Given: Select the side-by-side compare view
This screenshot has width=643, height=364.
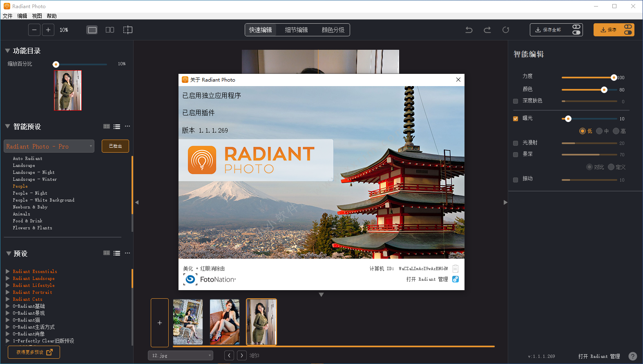Looking at the screenshot, I should coord(110,30).
